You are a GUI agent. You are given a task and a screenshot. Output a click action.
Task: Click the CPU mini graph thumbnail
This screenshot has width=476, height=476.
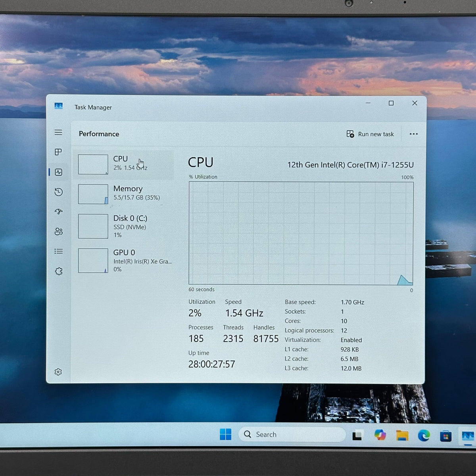point(93,164)
